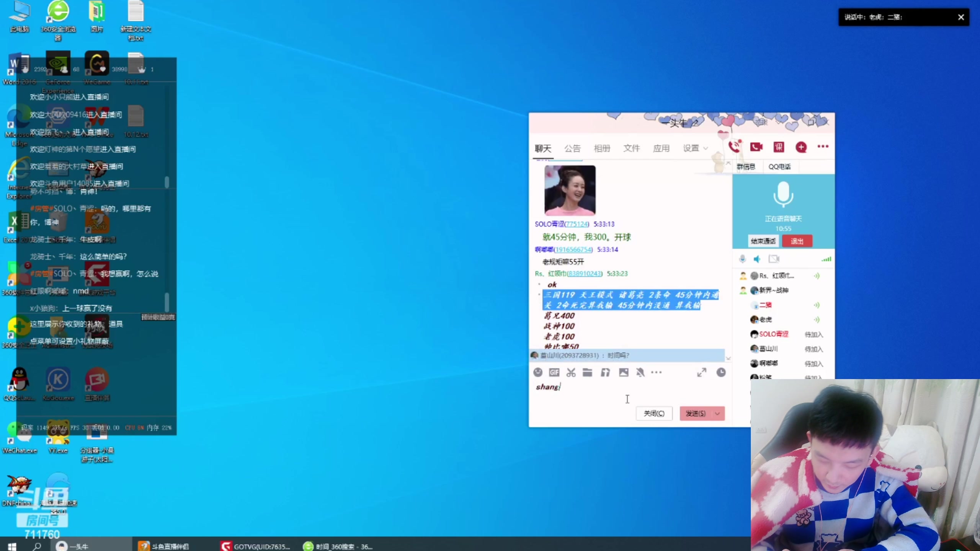980x551 pixels.
Task: Click the 结束通话 button
Action: pos(763,241)
